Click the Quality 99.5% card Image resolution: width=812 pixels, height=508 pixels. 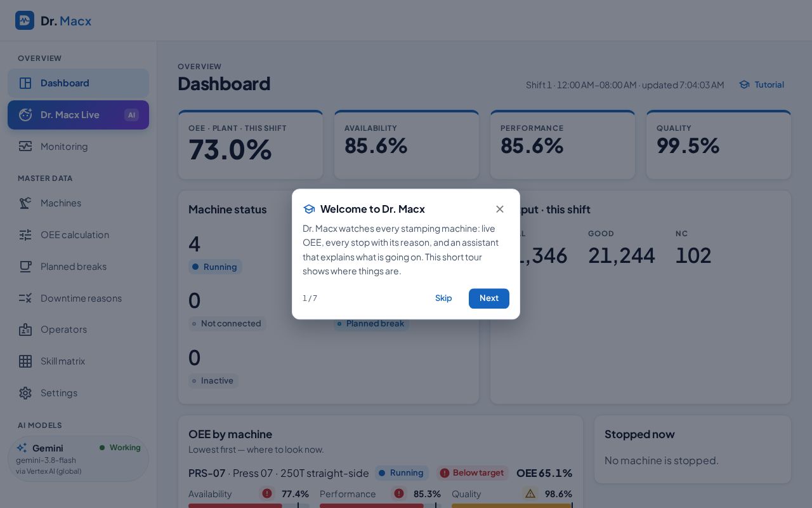[x=719, y=145]
